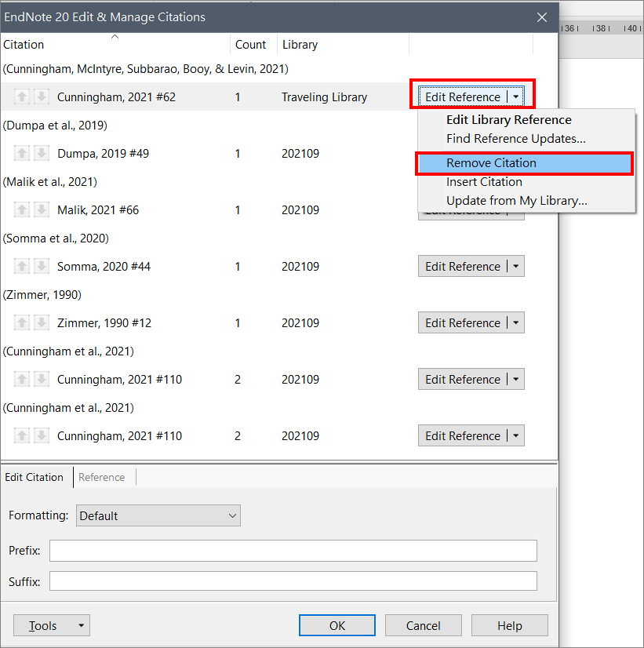Select the Somma, 2020 #44 row
The height and width of the screenshot is (648, 644).
[x=104, y=266]
